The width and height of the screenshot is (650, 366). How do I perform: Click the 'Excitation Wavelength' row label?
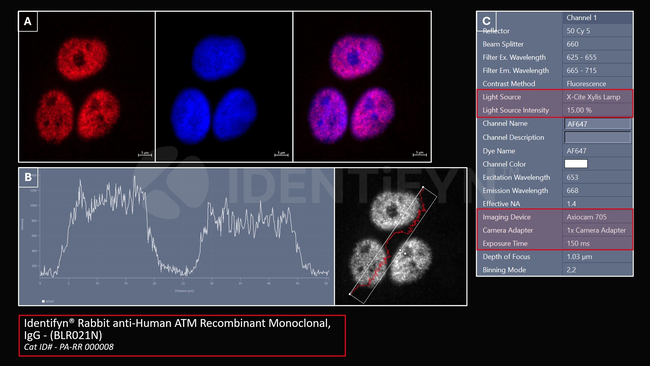tap(516, 177)
